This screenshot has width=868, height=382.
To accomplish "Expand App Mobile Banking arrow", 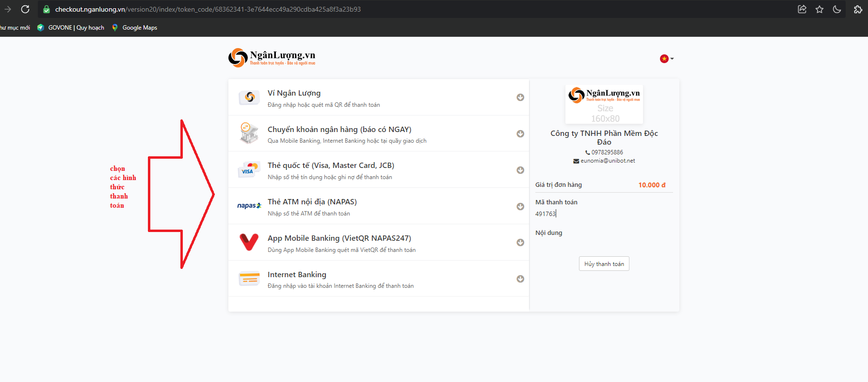I will 520,242.
